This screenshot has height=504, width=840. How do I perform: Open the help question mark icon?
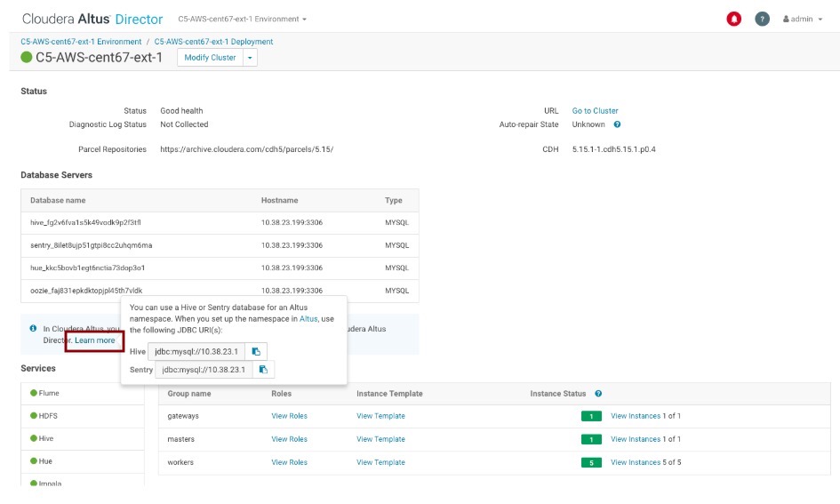pos(762,19)
